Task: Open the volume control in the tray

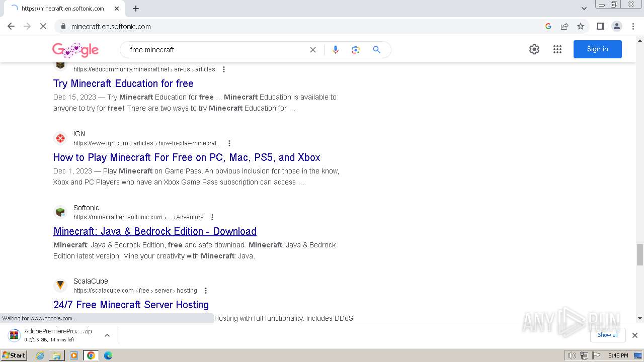Action: coord(572,355)
